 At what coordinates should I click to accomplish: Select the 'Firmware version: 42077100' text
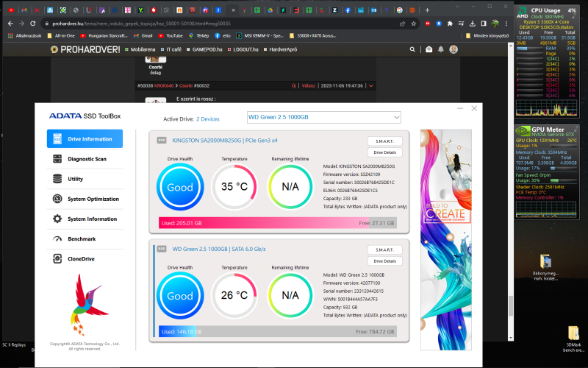click(x=351, y=283)
